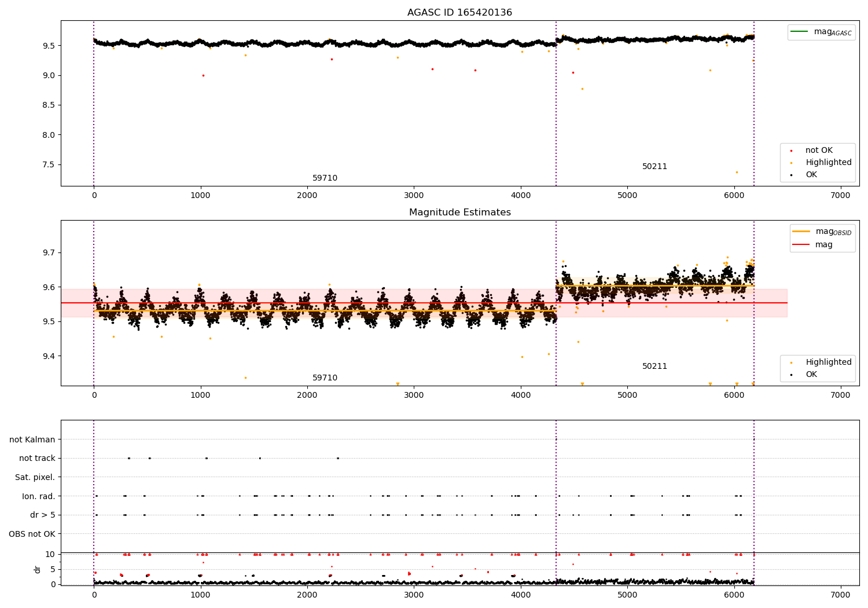Click the '5' tick on the dr axis
This screenshot has height=608, width=868.
coord(53,569)
